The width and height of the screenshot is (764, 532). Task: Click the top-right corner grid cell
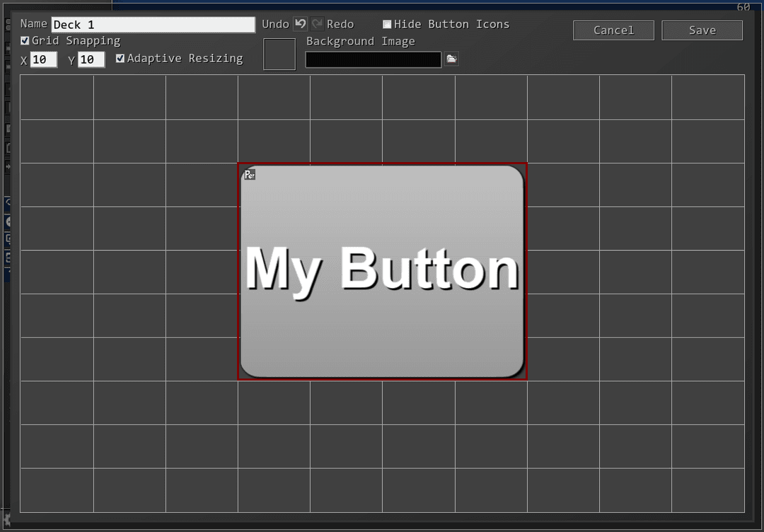707,97
